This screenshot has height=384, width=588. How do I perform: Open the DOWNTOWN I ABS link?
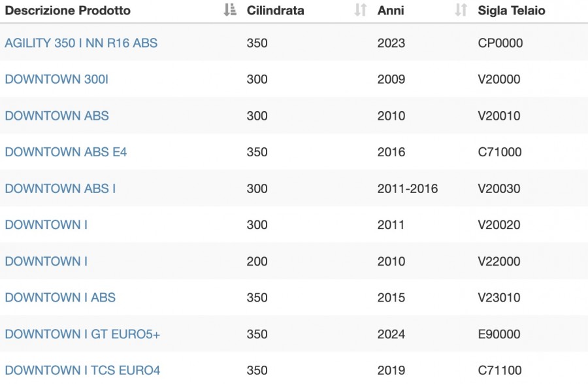(x=60, y=298)
